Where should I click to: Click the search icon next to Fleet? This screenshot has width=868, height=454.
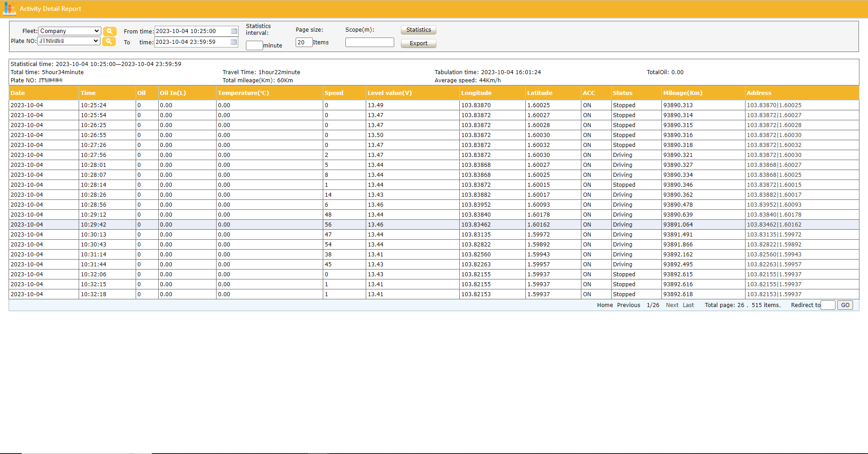click(109, 31)
